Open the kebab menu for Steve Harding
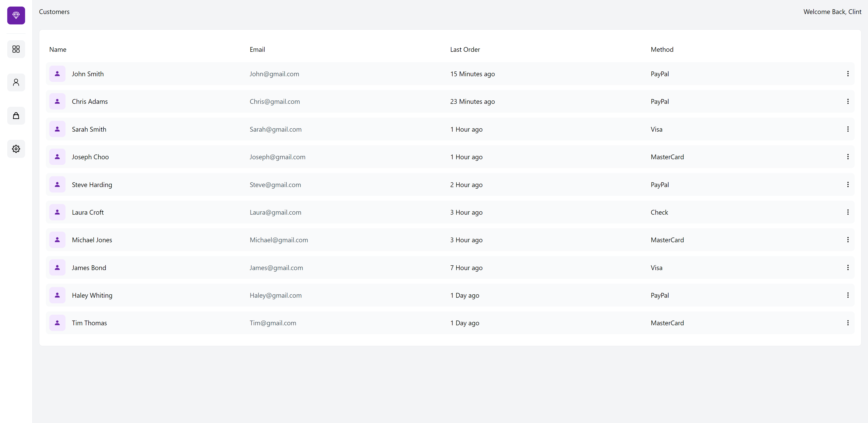The image size is (868, 423). (848, 185)
